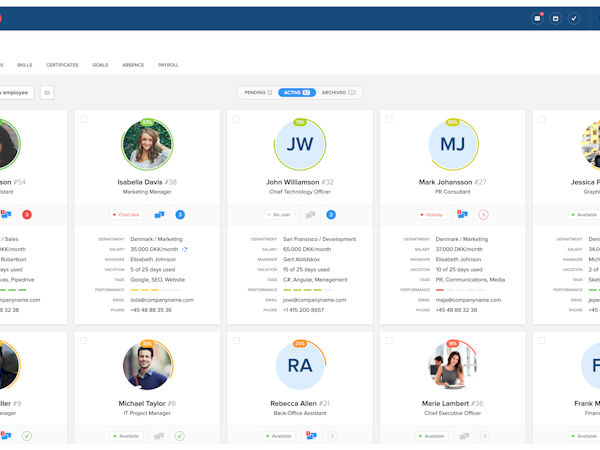Click Isabella Davis's blue notification count badge
The width and height of the screenshot is (600, 450).
180,215
